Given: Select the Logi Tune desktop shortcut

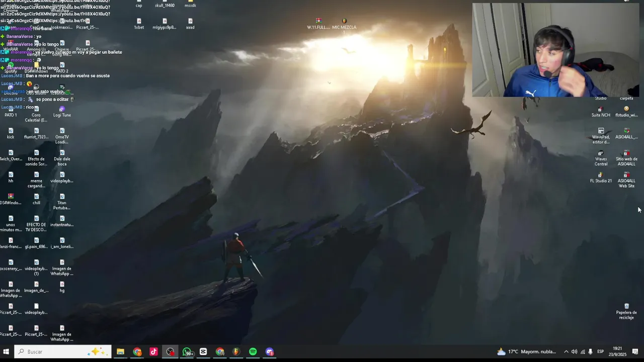Looking at the screenshot, I should 62,112.
